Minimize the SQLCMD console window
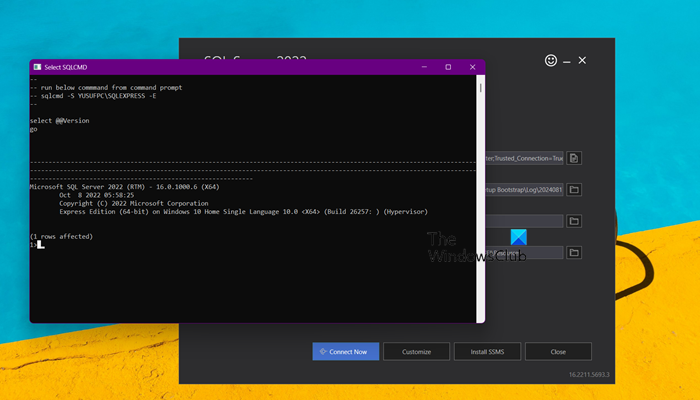This screenshot has width=700, height=400. pos(421,67)
